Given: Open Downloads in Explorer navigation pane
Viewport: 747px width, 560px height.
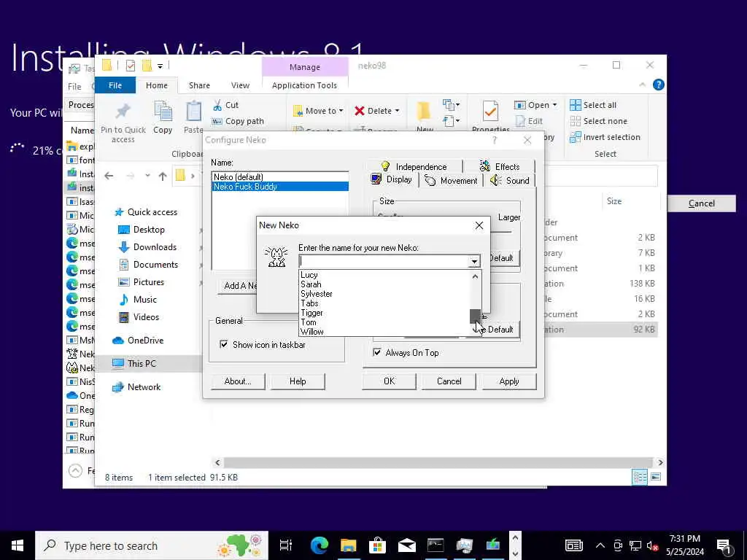Looking at the screenshot, I should coord(155,246).
